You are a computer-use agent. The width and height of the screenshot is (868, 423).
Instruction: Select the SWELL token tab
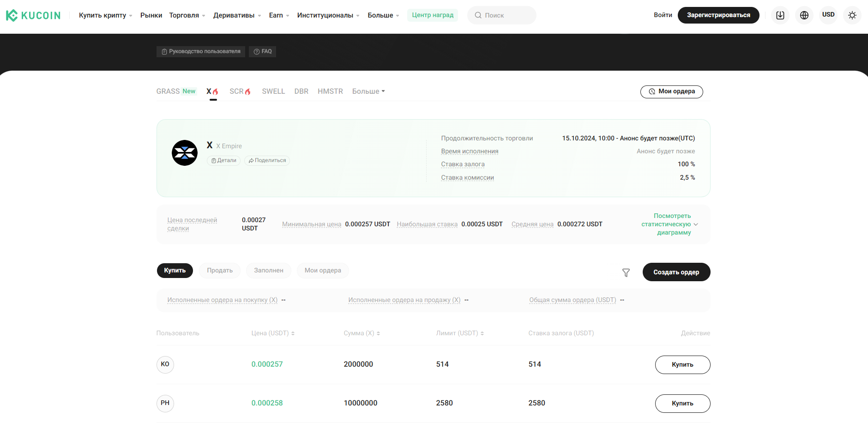pyautogui.click(x=273, y=91)
